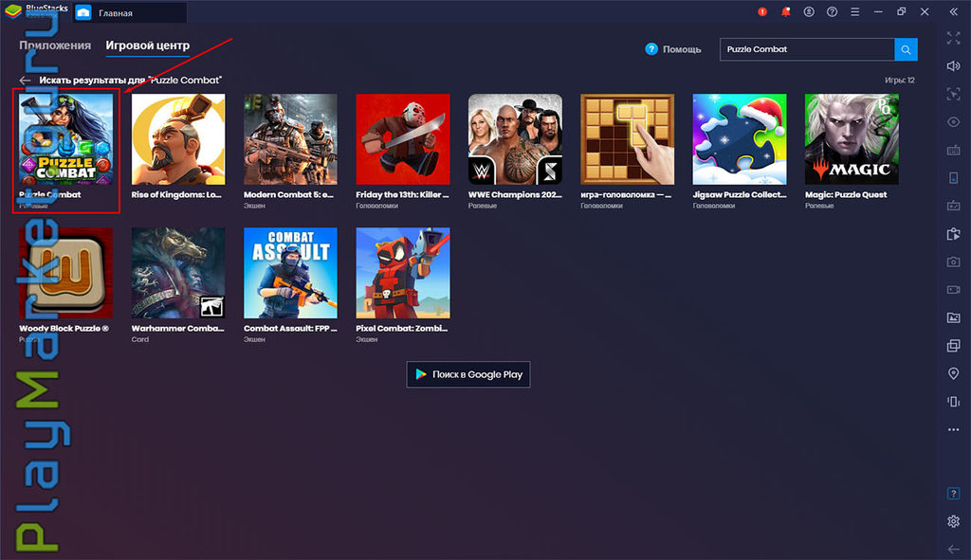The width and height of the screenshot is (971, 560).
Task: Open the install APK icon in sidebar
Action: (954, 234)
